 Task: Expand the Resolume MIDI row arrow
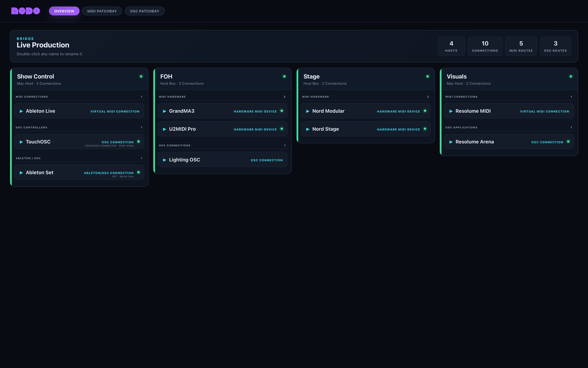pyautogui.click(x=451, y=111)
